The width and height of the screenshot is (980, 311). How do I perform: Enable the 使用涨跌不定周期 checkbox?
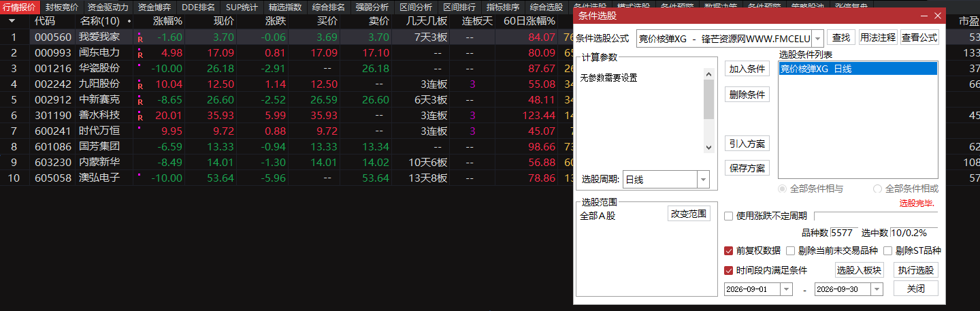coord(729,216)
